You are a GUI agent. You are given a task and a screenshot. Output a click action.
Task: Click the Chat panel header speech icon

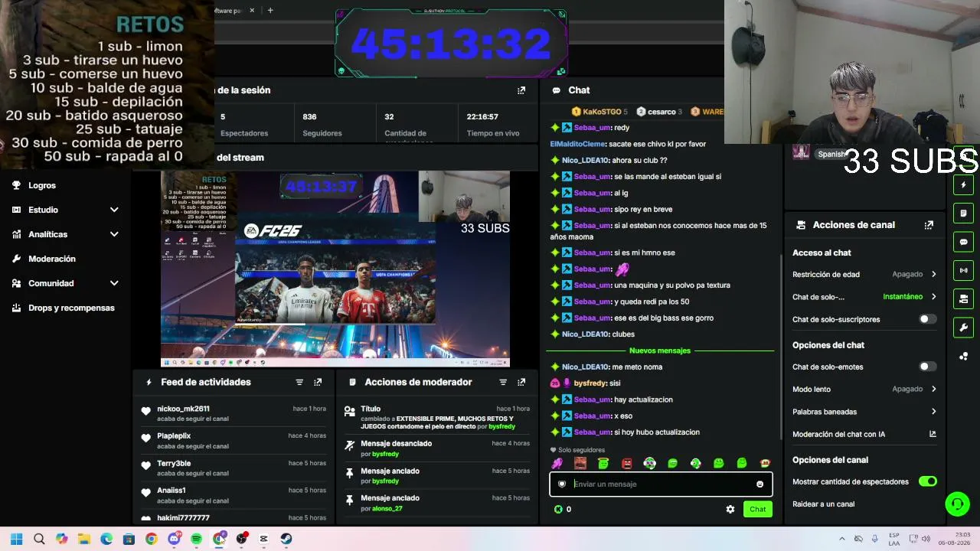pyautogui.click(x=557, y=90)
